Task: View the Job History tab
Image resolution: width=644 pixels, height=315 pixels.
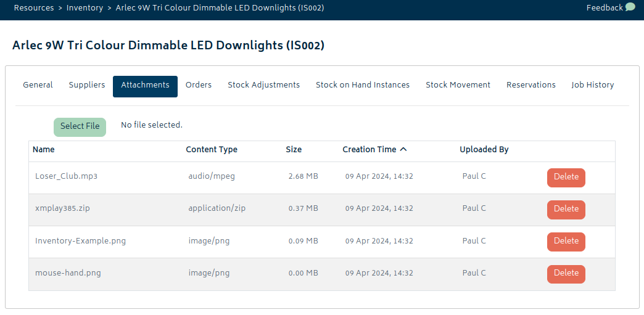Action: click(x=593, y=85)
